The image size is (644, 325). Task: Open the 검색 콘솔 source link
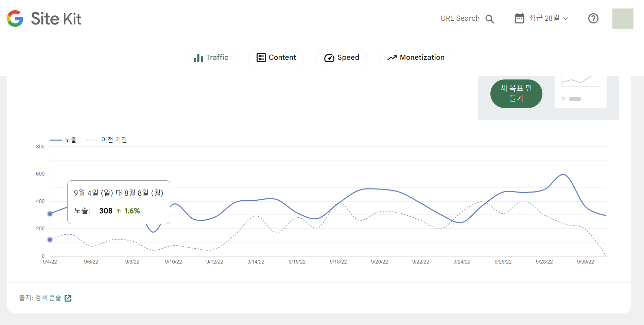[48, 298]
